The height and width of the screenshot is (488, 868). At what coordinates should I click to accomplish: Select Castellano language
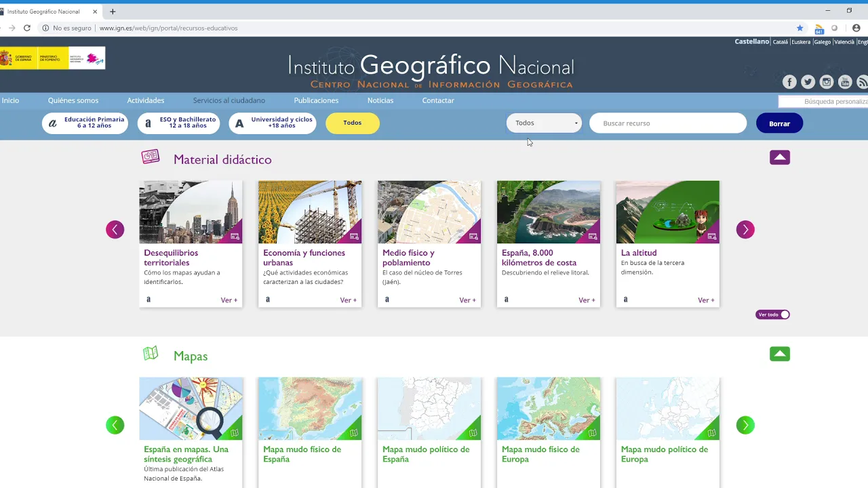click(x=752, y=41)
